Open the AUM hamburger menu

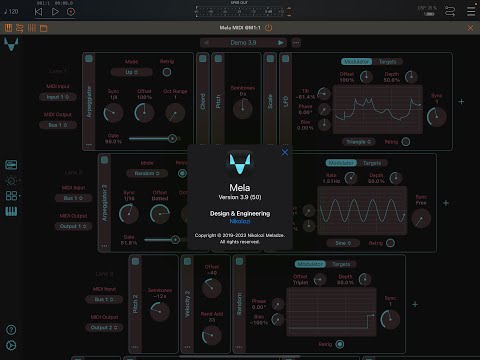point(471,12)
